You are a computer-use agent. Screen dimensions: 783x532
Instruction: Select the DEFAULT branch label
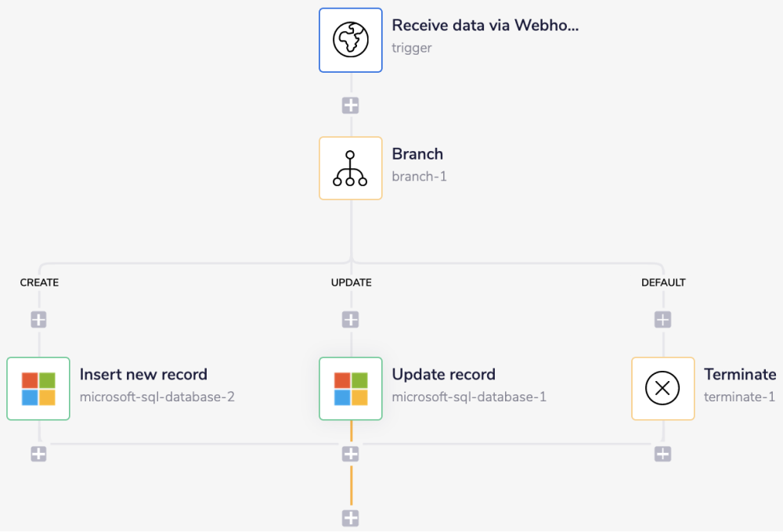coord(663,282)
